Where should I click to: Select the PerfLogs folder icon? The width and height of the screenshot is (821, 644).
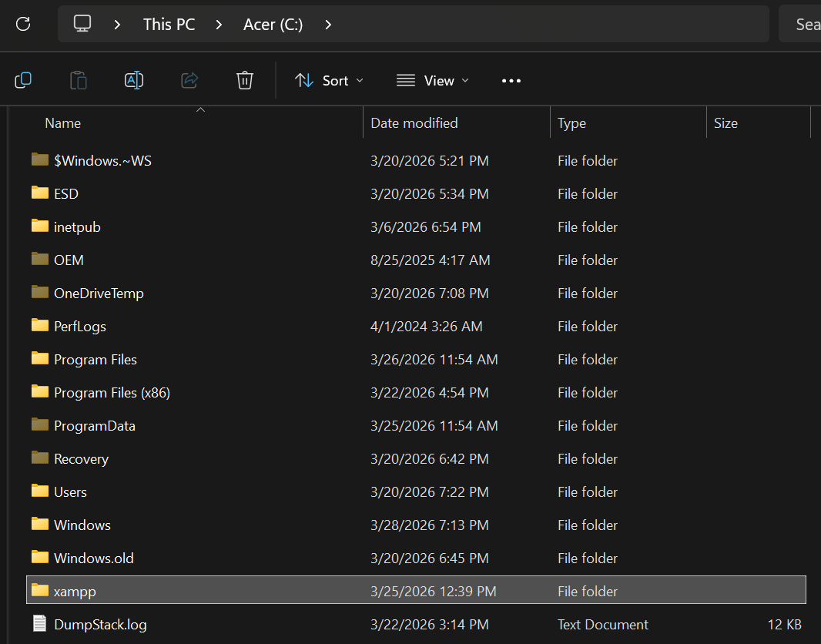click(x=40, y=325)
